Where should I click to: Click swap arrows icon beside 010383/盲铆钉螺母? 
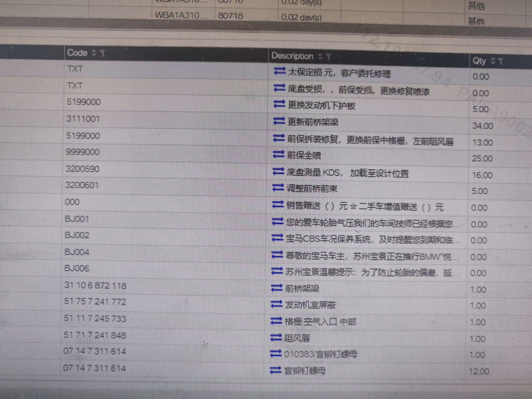276,353
